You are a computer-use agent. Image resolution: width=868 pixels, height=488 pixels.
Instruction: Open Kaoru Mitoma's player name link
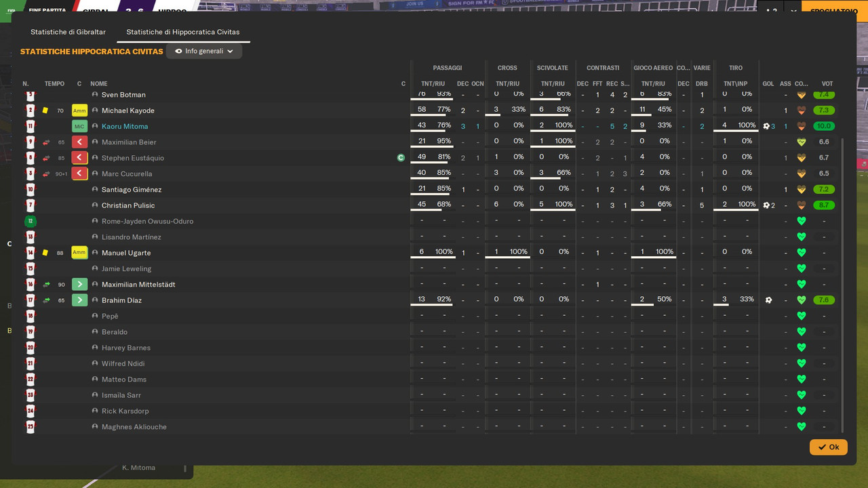(x=125, y=126)
